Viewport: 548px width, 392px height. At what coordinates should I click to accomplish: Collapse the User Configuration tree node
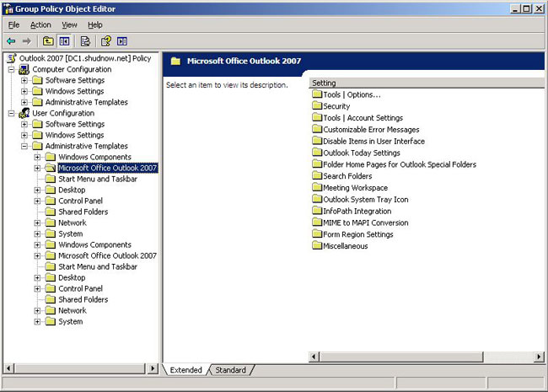[12, 113]
